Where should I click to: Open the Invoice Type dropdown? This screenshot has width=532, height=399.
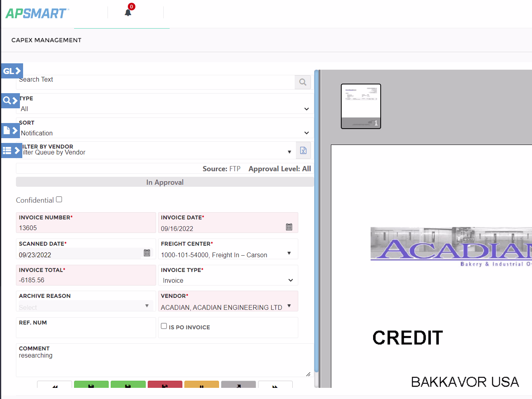pos(290,280)
